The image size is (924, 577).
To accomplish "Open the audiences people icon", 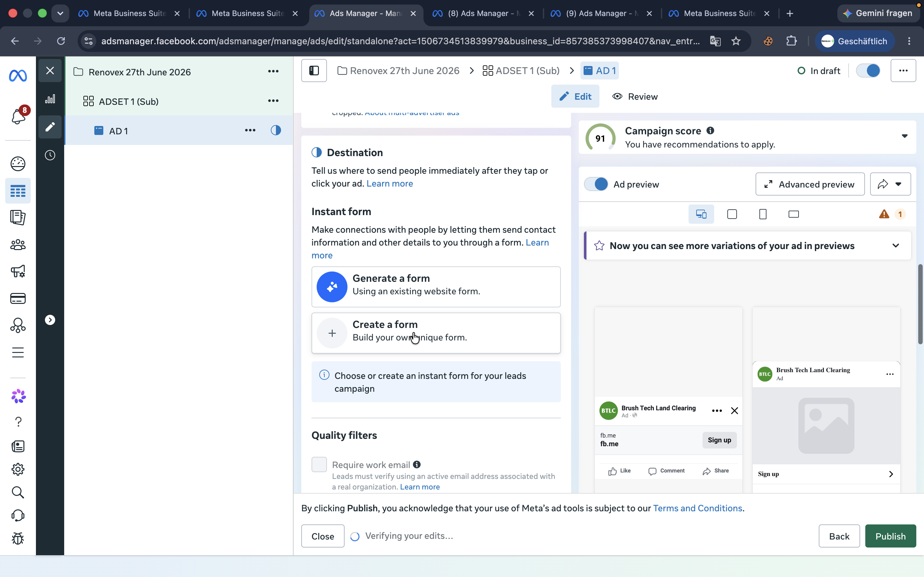I will pos(18,245).
